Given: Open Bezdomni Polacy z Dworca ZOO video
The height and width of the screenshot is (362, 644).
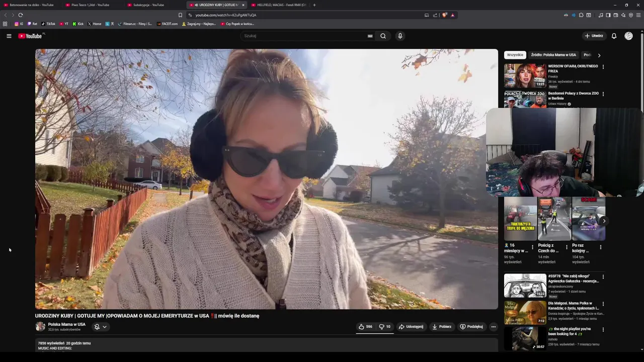Looking at the screenshot, I should [x=573, y=96].
